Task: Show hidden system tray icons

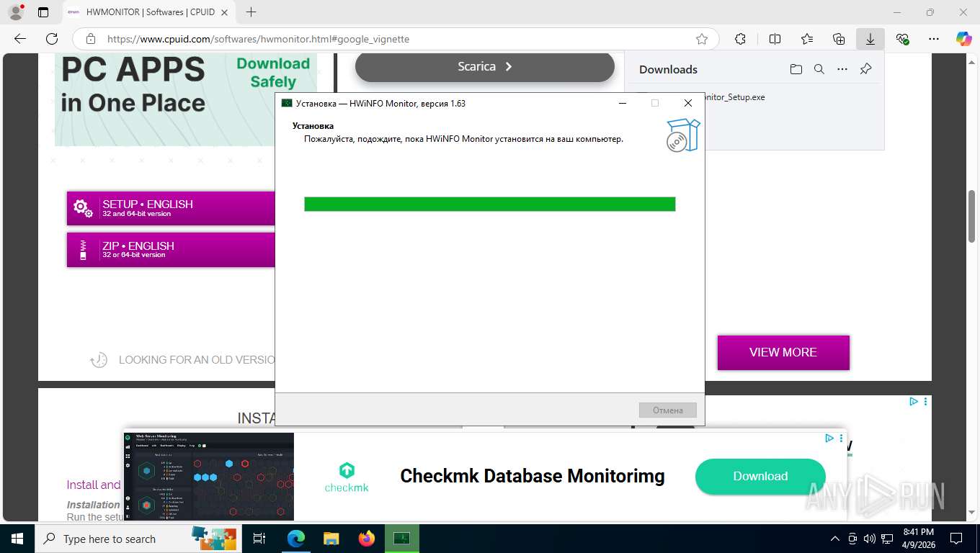Action: (x=835, y=539)
